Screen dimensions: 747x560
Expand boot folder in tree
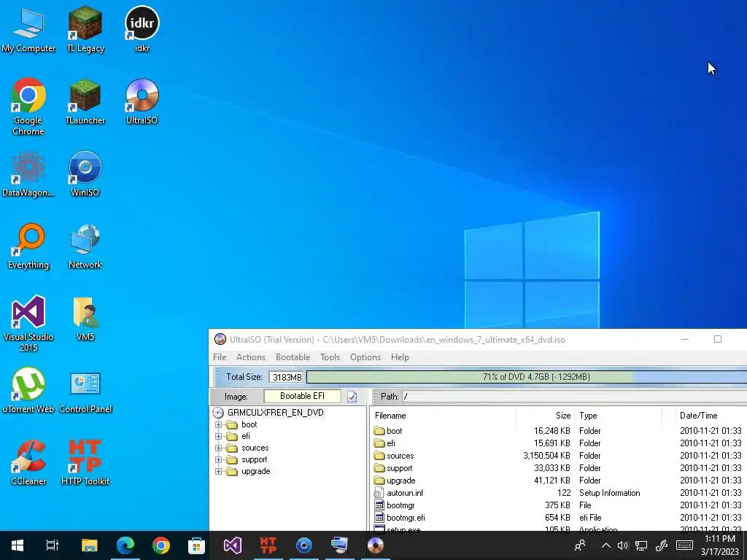pyautogui.click(x=218, y=424)
